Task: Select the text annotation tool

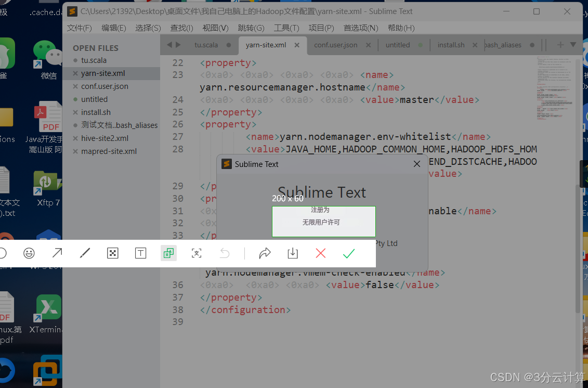Action: coord(140,253)
